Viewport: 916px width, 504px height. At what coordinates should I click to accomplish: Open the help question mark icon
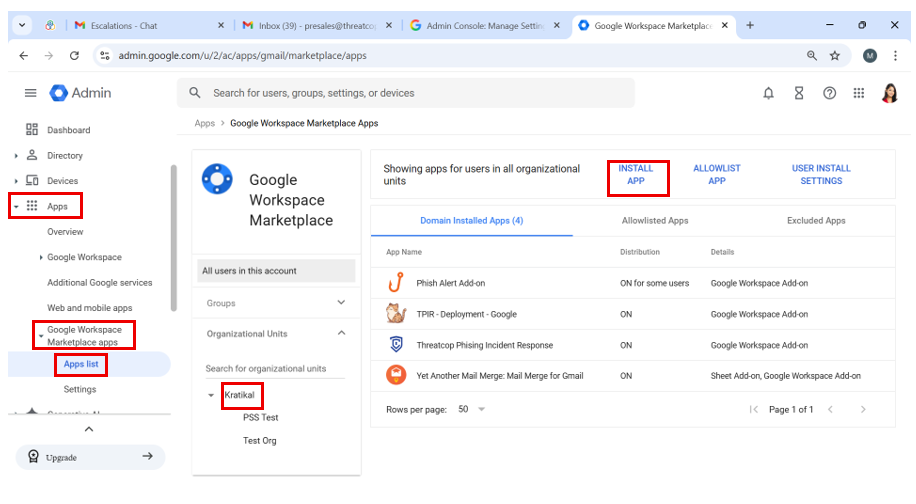click(829, 93)
